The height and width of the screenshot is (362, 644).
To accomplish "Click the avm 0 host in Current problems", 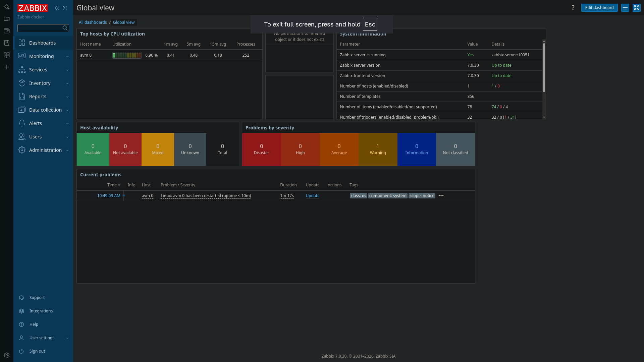I will pyautogui.click(x=148, y=196).
